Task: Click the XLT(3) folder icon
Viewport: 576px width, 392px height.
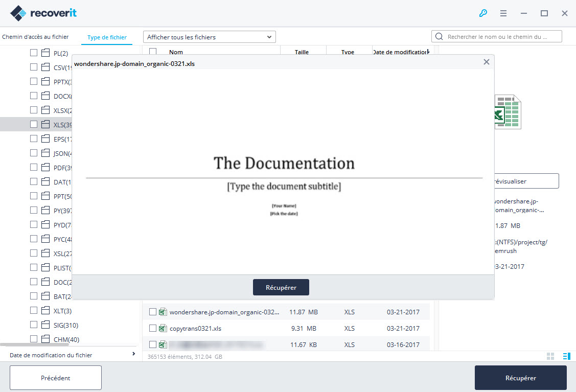Action: (45, 311)
